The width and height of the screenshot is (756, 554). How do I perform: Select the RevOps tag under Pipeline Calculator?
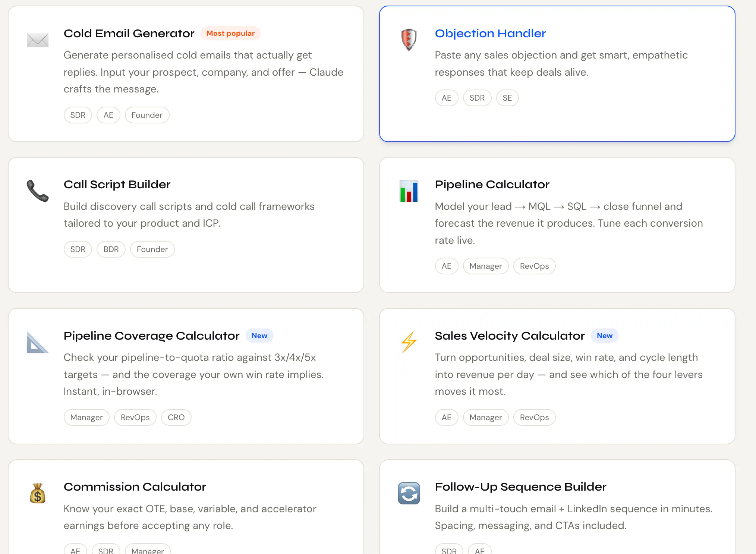click(534, 266)
